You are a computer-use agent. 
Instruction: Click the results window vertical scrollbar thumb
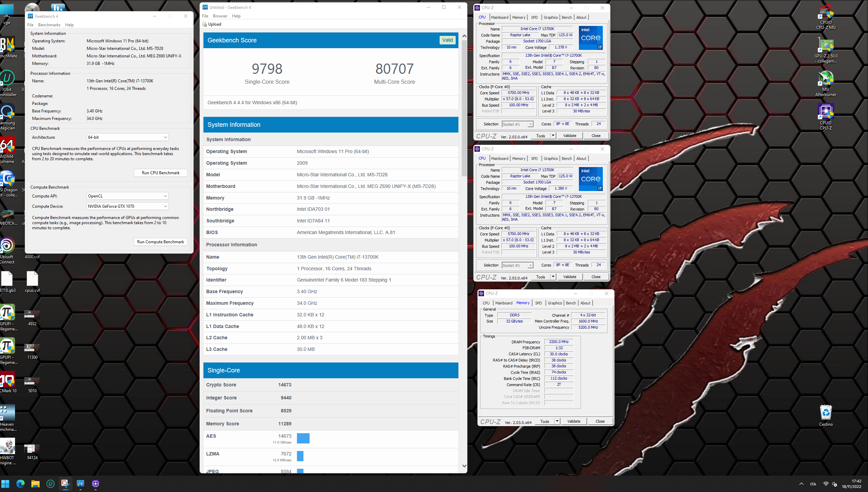pos(464,108)
